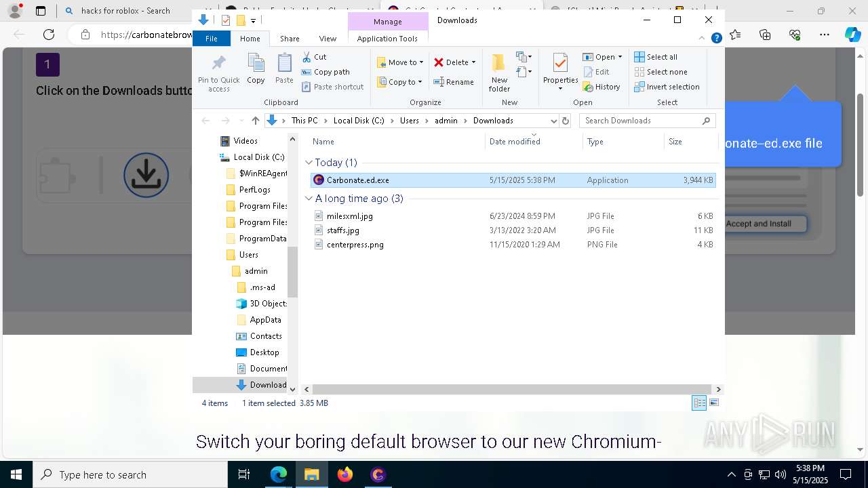Select centerpress.png file
Image resolution: width=868 pixels, height=488 pixels.
tap(513, 245)
